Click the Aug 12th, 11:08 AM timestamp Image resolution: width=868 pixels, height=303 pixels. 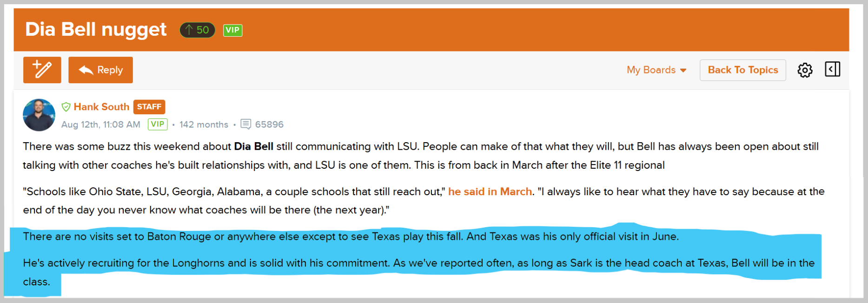(101, 125)
